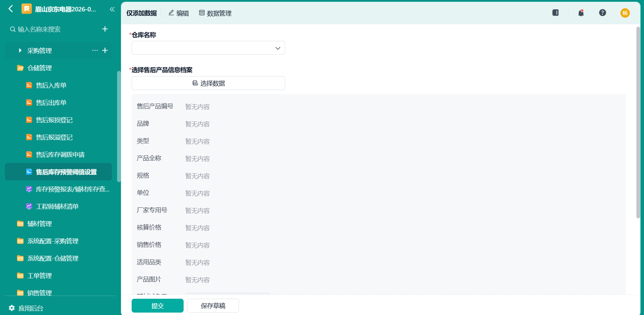Viewport: 644px width, 315px height.
Task: Open the notification bell icon
Action: (581, 13)
